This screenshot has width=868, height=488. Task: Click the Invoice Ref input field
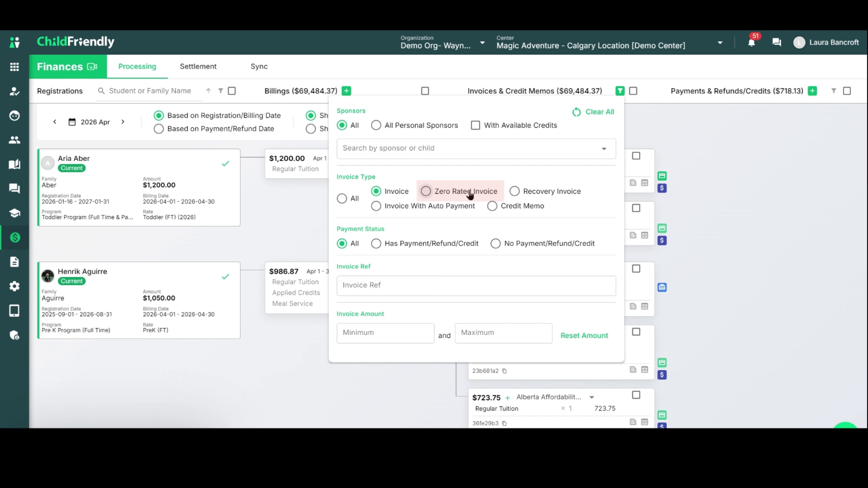(x=476, y=286)
